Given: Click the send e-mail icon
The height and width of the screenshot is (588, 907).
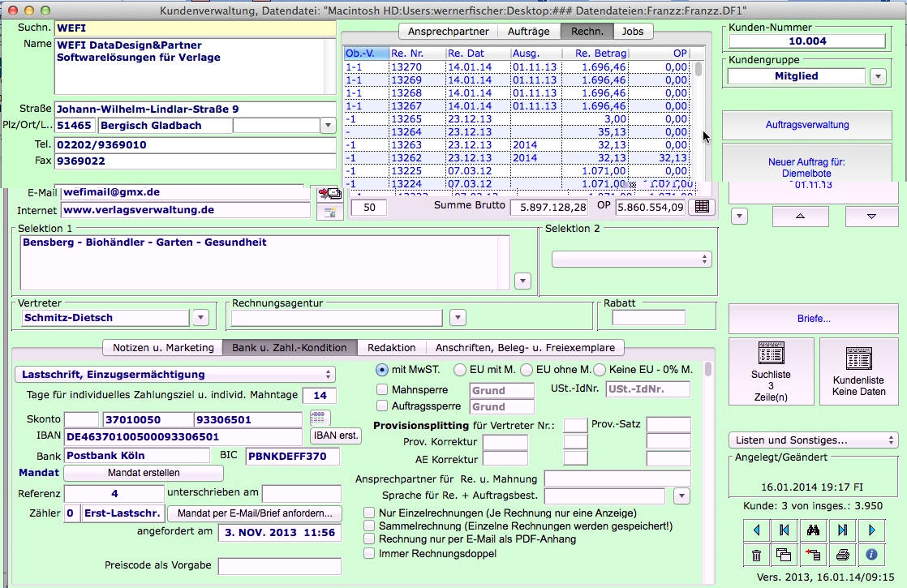Looking at the screenshot, I should pyautogui.click(x=329, y=193).
